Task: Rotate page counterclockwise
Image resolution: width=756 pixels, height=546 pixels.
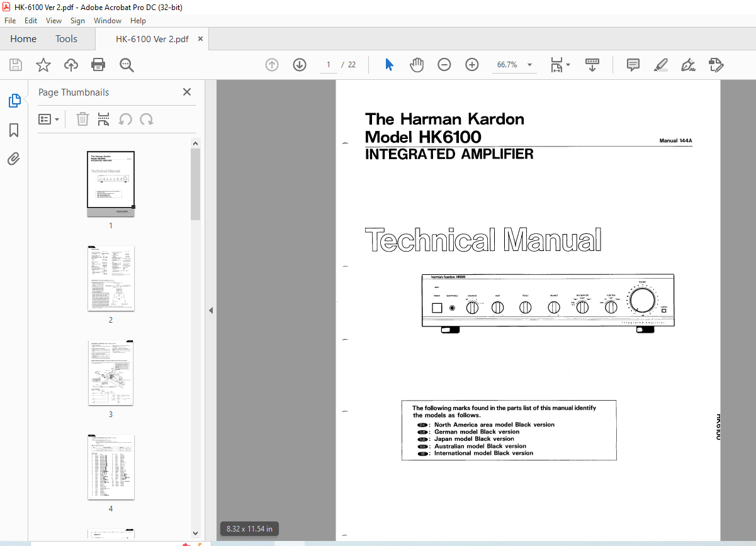Action: pos(125,119)
